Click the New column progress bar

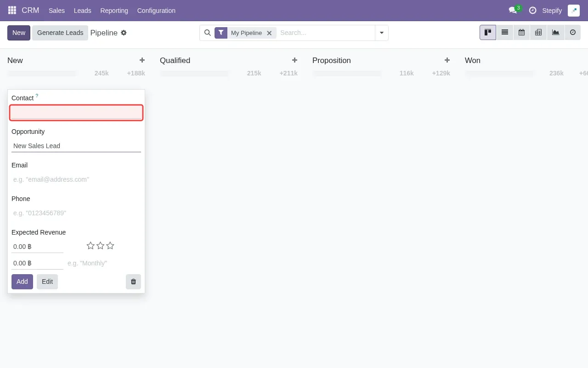[x=42, y=73]
